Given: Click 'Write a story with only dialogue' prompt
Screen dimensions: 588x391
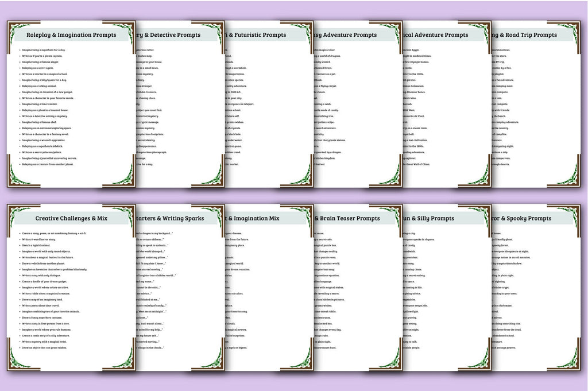Looking at the screenshot, I should point(41,275).
